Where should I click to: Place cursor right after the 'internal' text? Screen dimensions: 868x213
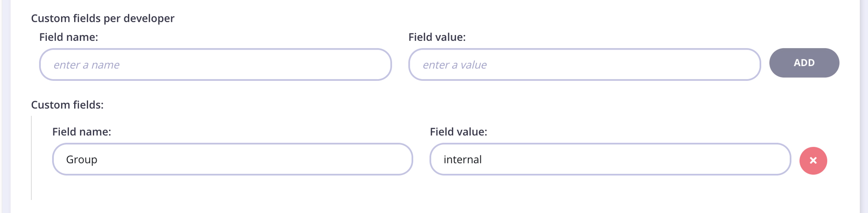[x=483, y=160]
